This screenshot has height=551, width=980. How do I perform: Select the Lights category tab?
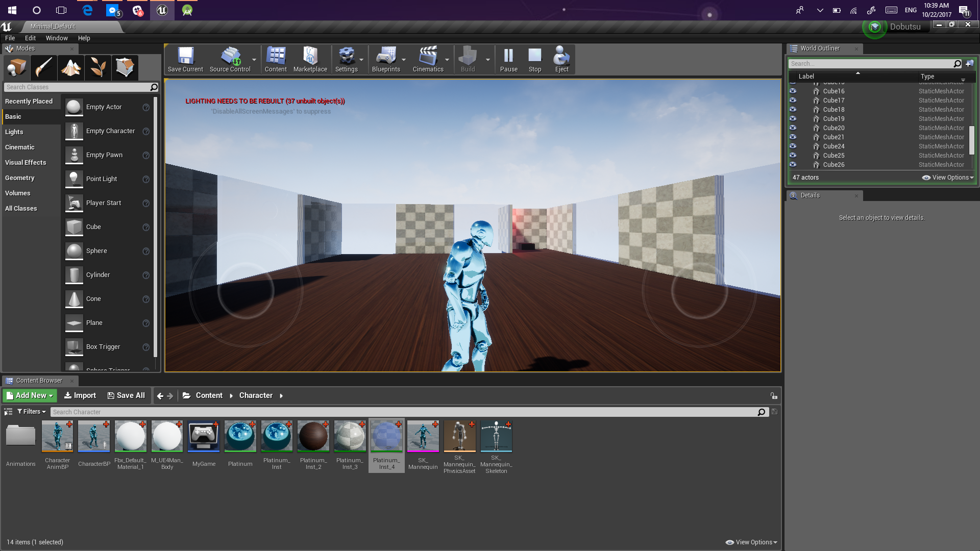(14, 132)
